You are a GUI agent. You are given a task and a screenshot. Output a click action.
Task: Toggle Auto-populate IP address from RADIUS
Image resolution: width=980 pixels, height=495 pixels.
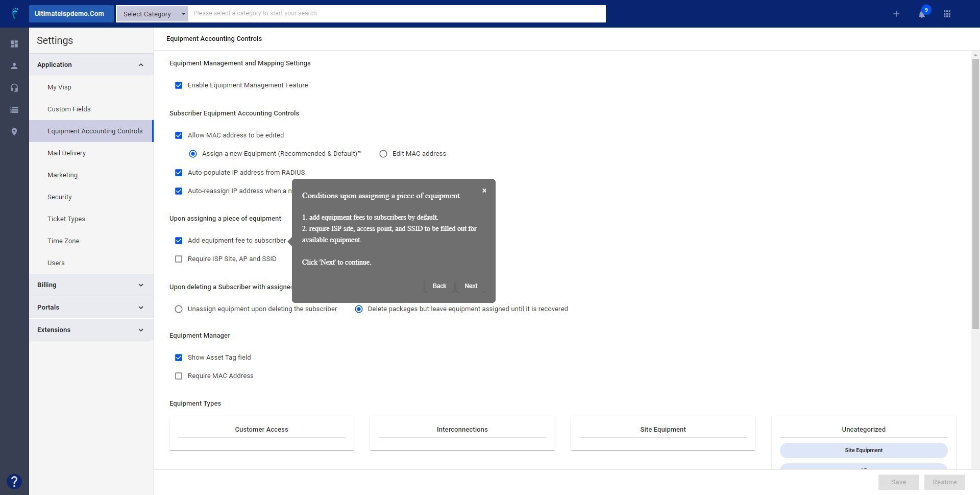[x=179, y=173]
